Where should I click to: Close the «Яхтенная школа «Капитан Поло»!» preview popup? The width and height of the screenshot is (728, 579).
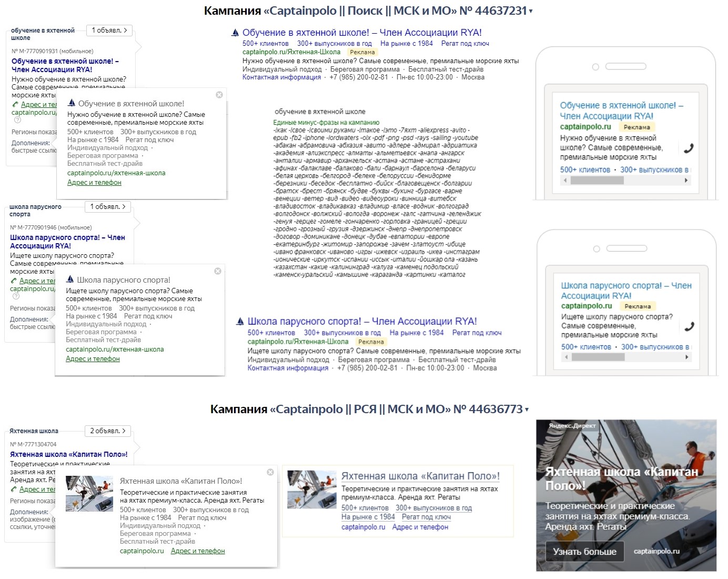click(x=270, y=472)
